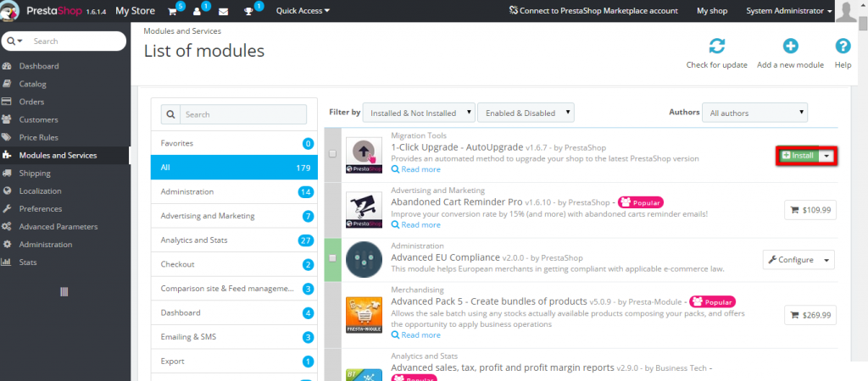Select the Emailing & SMS category
The image size is (868, 381).
click(x=234, y=337)
